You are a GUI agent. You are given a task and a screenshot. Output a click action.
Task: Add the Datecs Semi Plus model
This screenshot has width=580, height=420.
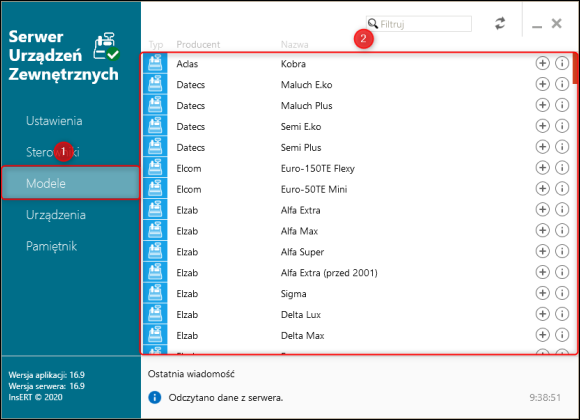tap(542, 147)
